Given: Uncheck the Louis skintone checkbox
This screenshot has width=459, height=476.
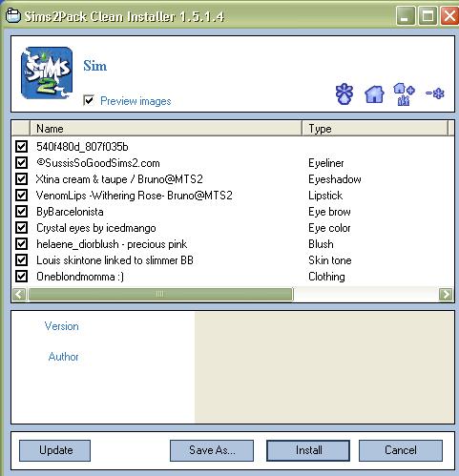Looking at the screenshot, I should [21, 259].
